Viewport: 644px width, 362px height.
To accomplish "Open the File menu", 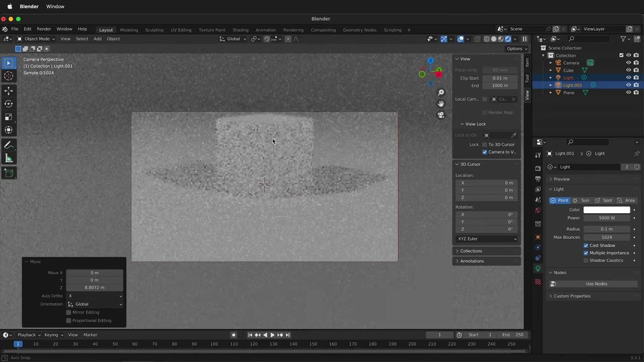I will click(x=15, y=29).
